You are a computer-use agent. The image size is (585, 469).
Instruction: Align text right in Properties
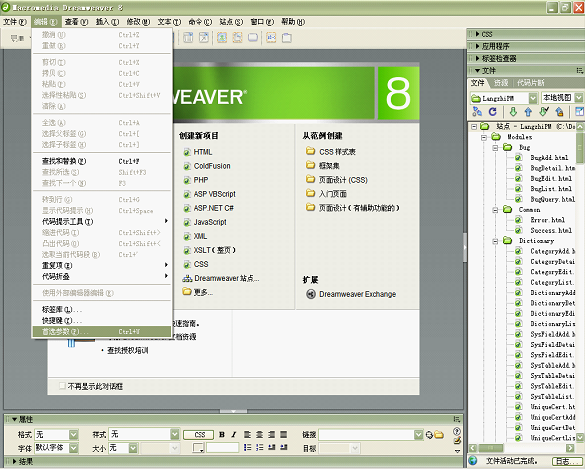(x=272, y=434)
